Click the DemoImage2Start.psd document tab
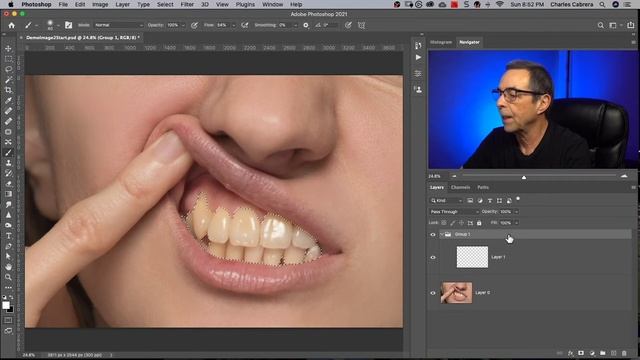This screenshot has height=360, width=640. (x=83, y=38)
